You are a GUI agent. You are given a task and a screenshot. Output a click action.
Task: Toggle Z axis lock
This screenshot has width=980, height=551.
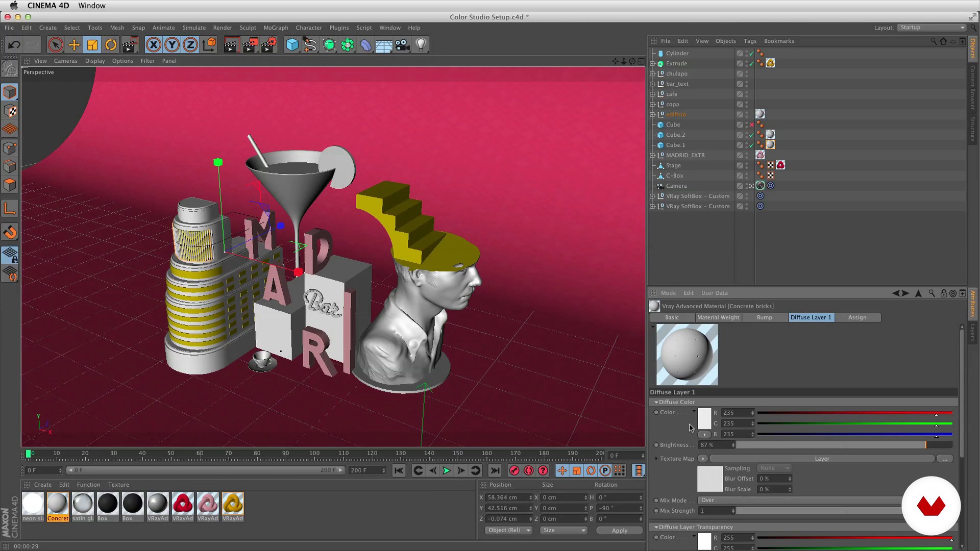tap(190, 45)
